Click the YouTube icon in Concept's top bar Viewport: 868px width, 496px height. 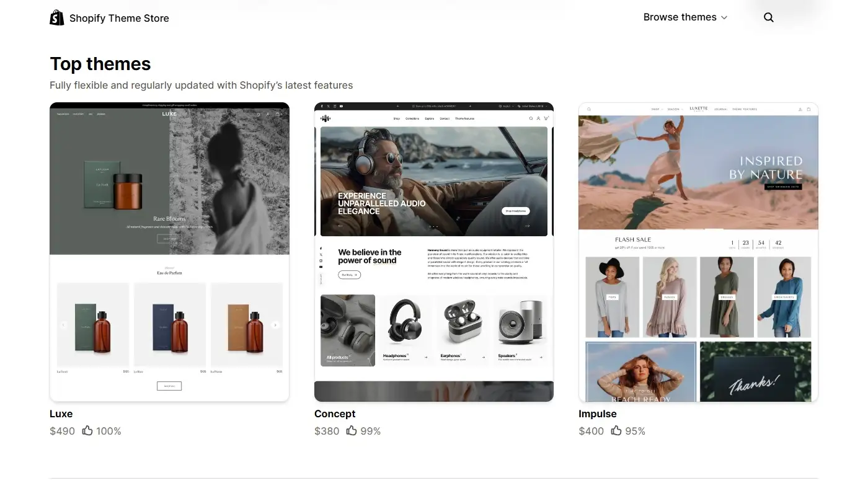[341, 106]
